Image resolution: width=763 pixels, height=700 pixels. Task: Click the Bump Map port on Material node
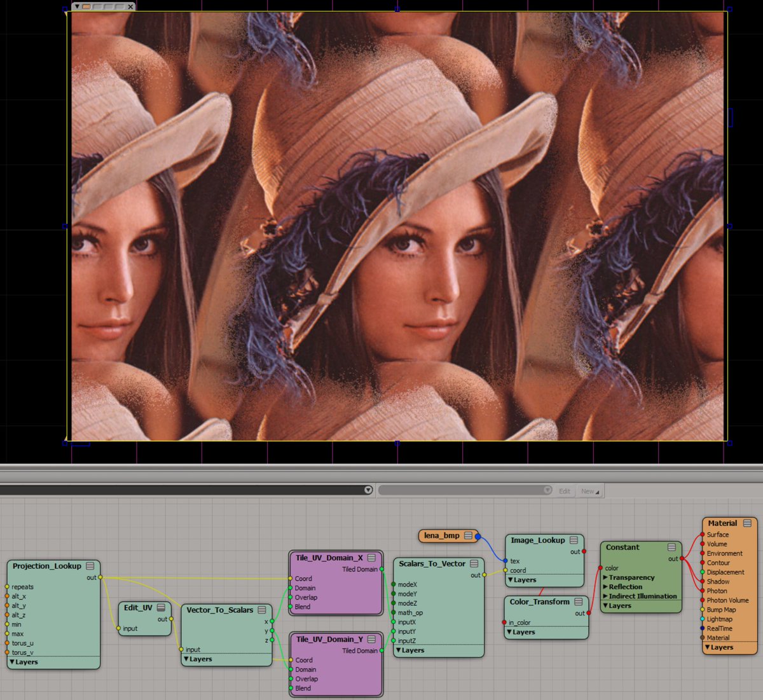coord(703,610)
